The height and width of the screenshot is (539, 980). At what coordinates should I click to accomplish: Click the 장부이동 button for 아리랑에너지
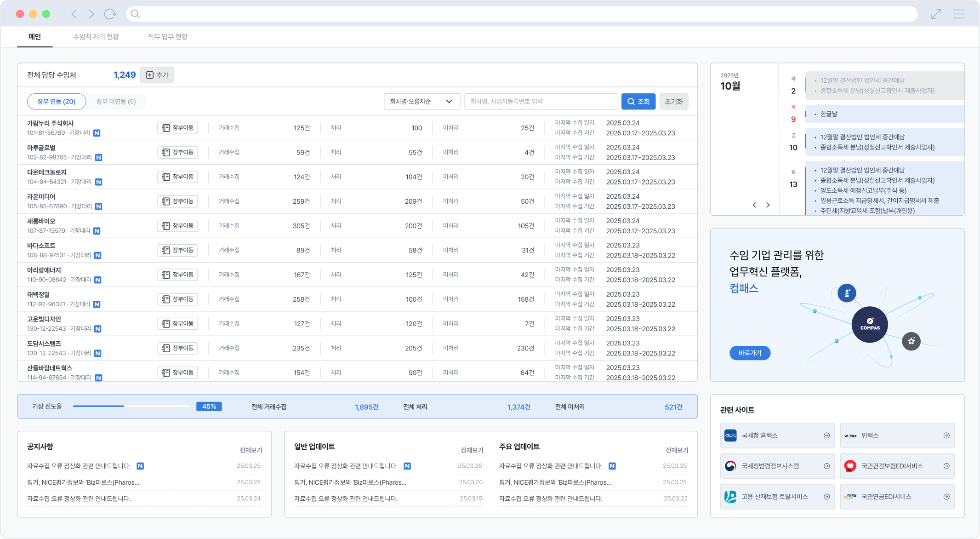tap(178, 275)
